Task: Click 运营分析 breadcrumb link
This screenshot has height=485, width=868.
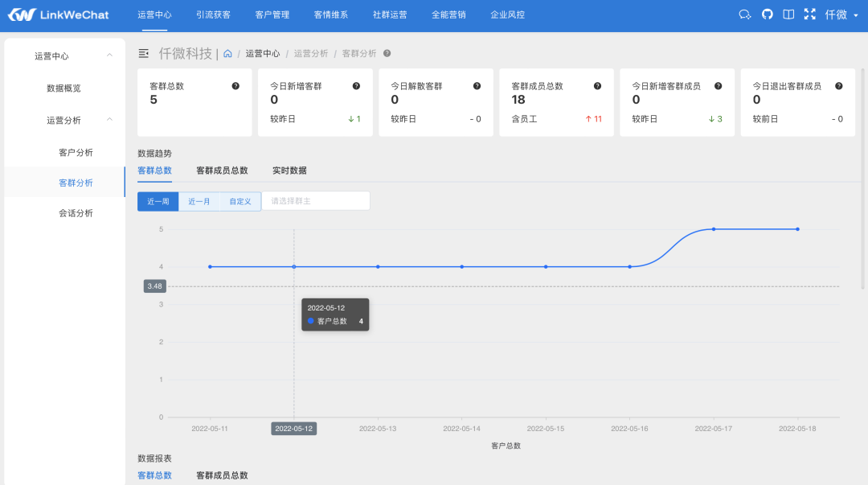Action: [310, 53]
